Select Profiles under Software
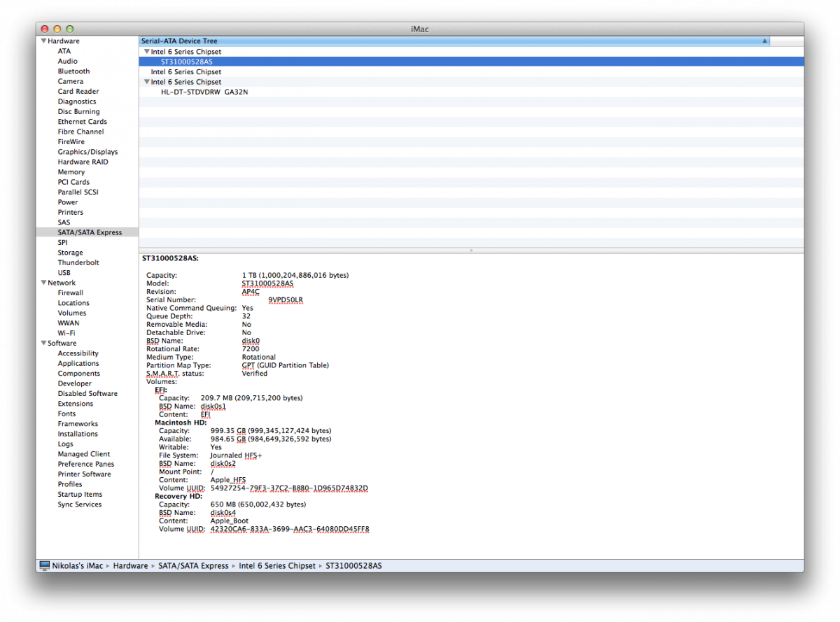The width and height of the screenshot is (840, 622). tap(70, 484)
